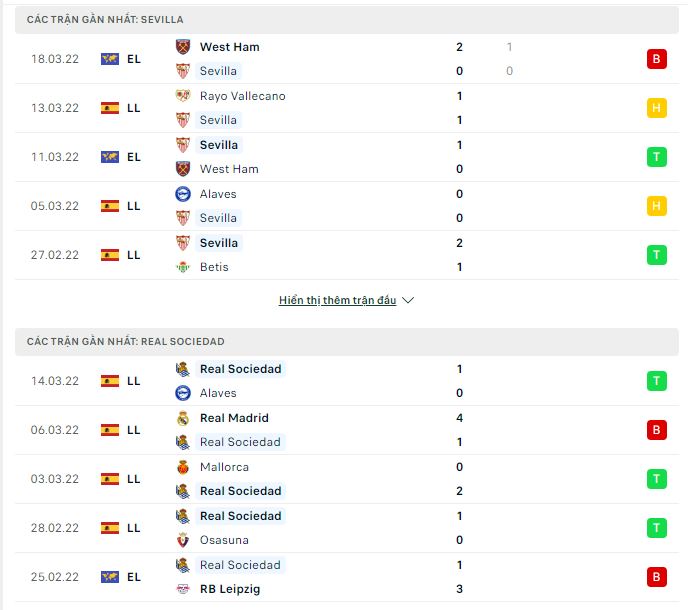Click the Alaves crest in 05.03.22 match
The image size is (688, 610).
pyautogui.click(x=183, y=194)
